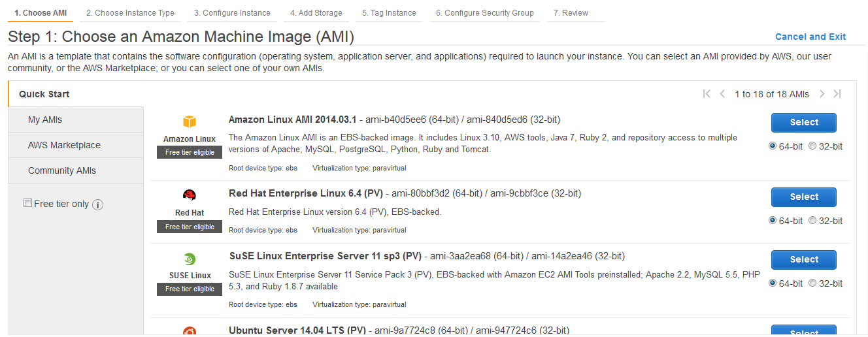This screenshot has height=337, width=868.
Task: Click the Ubuntu circle logo
Action: click(x=190, y=331)
